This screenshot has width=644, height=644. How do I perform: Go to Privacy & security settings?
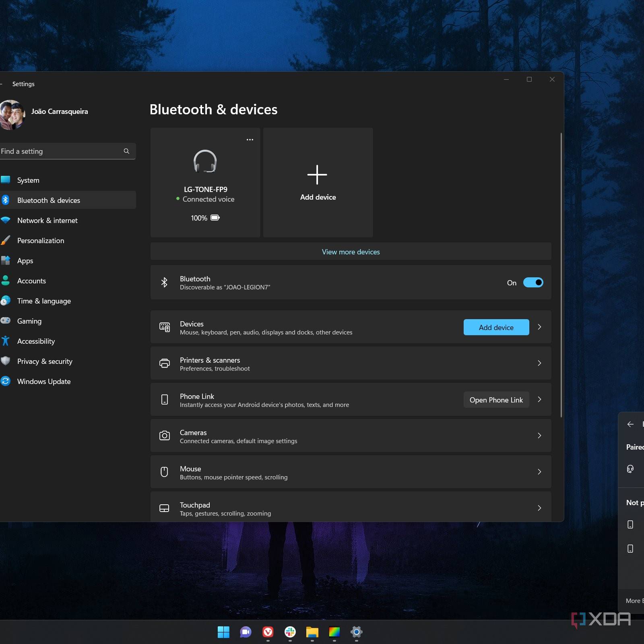click(45, 361)
